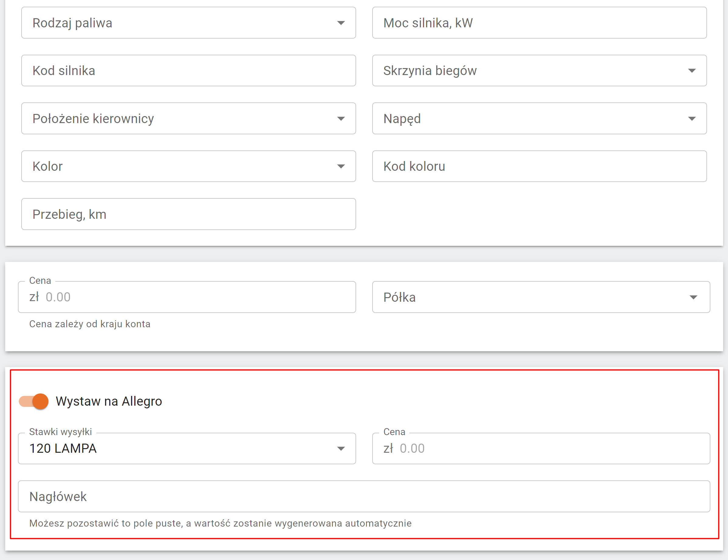This screenshot has width=728, height=560.
Task: Click the Kod koloru field
Action: click(539, 166)
